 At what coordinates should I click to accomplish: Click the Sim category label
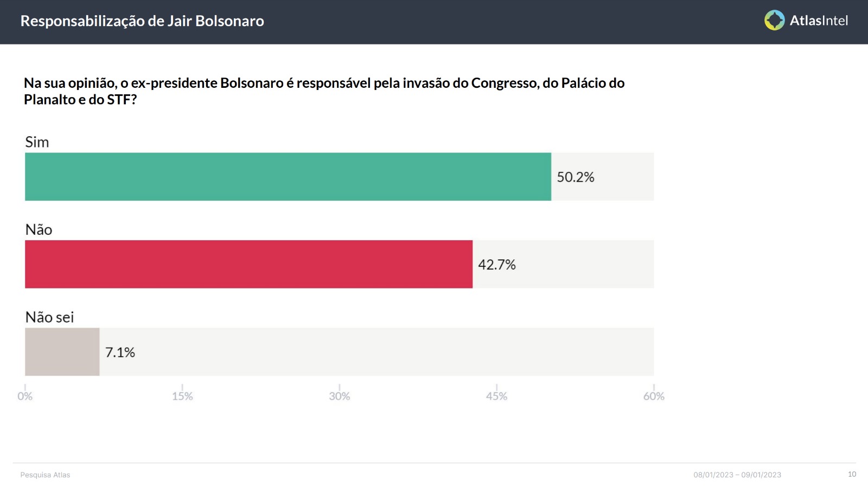click(x=37, y=142)
